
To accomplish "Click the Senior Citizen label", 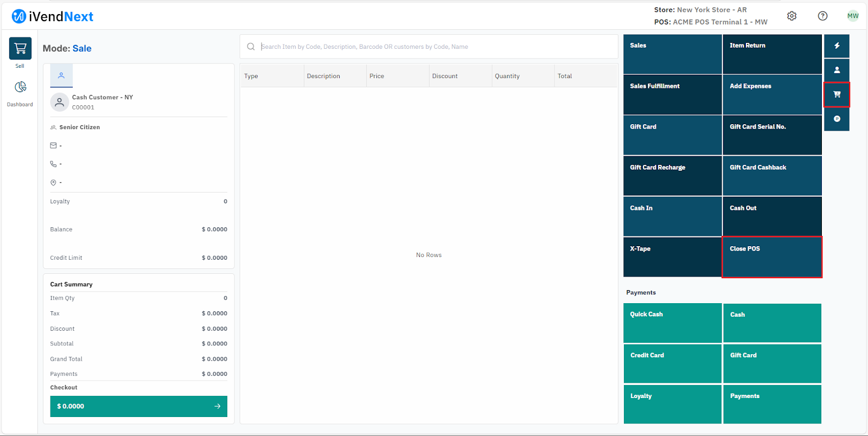I will (80, 127).
